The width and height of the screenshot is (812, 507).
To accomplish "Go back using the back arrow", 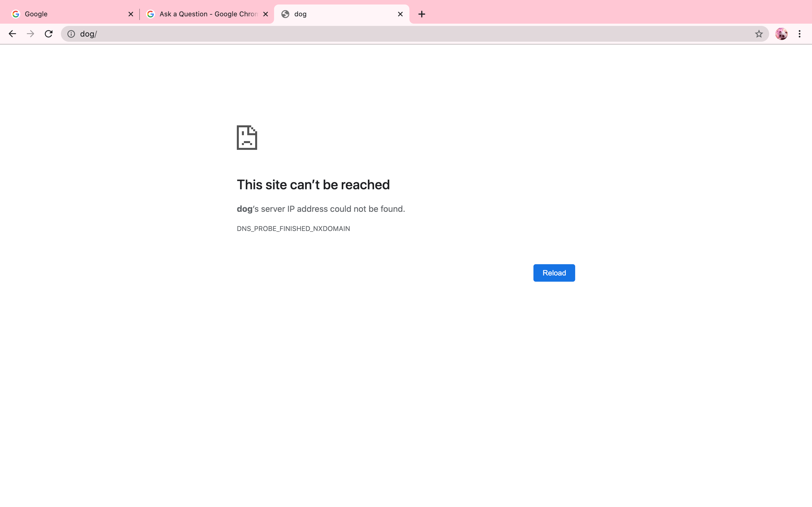I will coord(12,34).
